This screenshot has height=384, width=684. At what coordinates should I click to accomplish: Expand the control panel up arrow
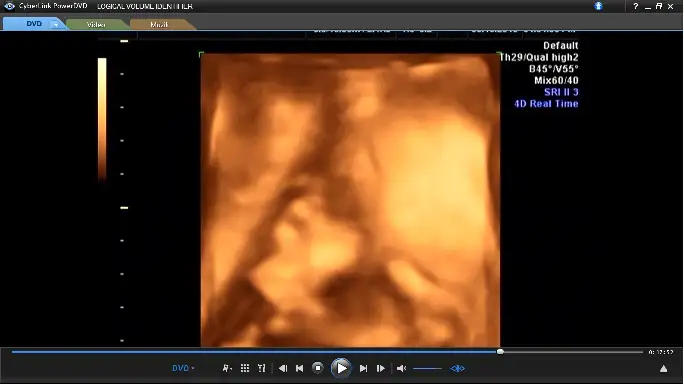(663, 369)
